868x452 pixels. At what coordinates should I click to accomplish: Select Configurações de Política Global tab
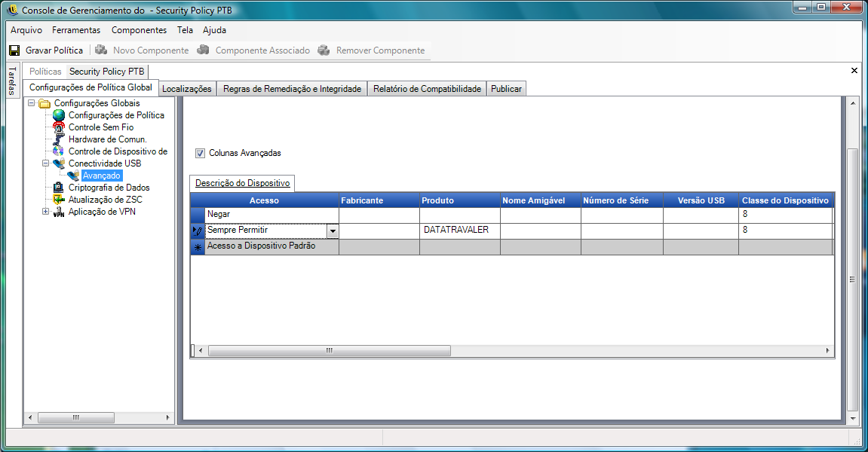pos(90,87)
